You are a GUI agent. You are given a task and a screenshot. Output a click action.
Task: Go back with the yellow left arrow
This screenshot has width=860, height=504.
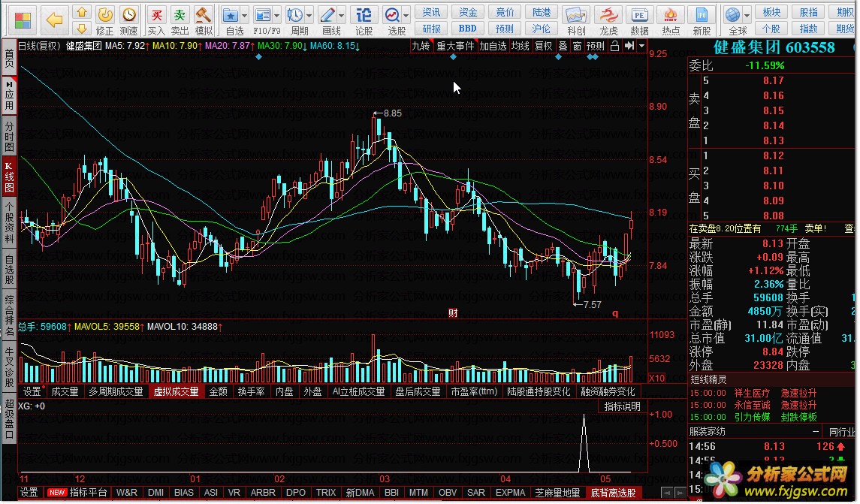pos(54,21)
